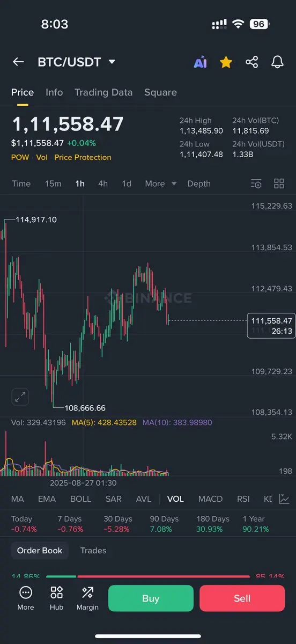Open the More options menu
The image size is (296, 644).
(25, 598)
